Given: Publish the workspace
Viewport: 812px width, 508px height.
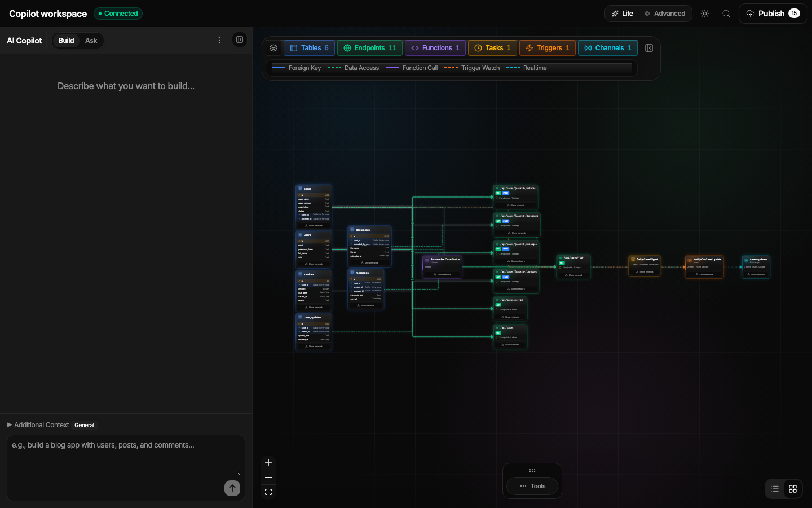Looking at the screenshot, I should coord(773,14).
